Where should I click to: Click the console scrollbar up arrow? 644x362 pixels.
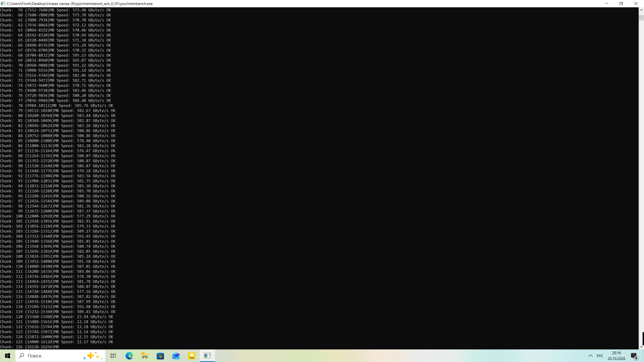641,10
